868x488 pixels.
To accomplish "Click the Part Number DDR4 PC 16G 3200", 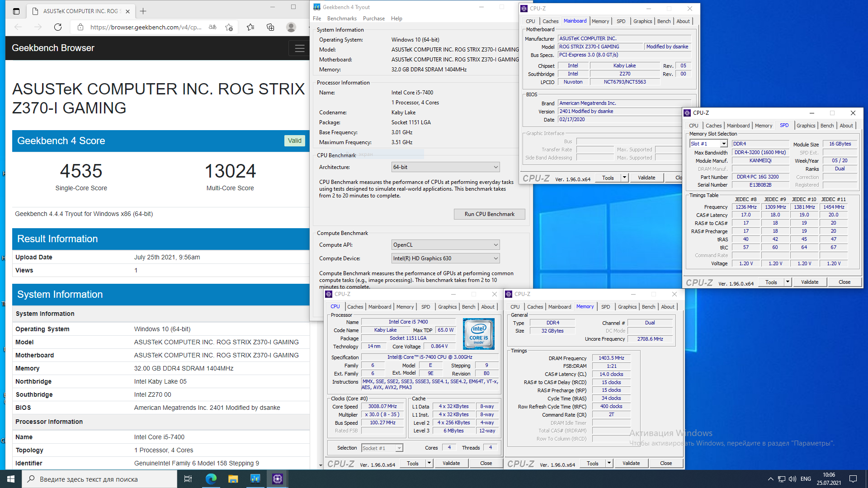I will (x=760, y=177).
